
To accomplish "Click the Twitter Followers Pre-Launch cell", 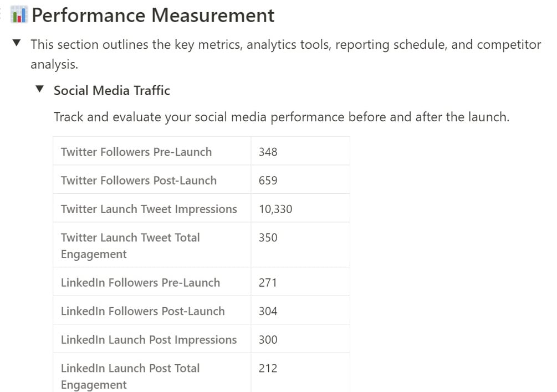I will 152,151.
